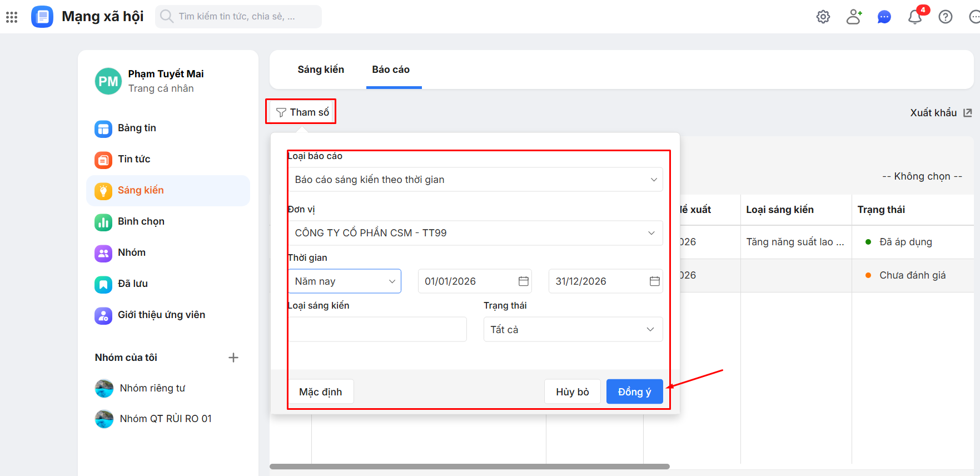Click the top search input field

pos(238,17)
